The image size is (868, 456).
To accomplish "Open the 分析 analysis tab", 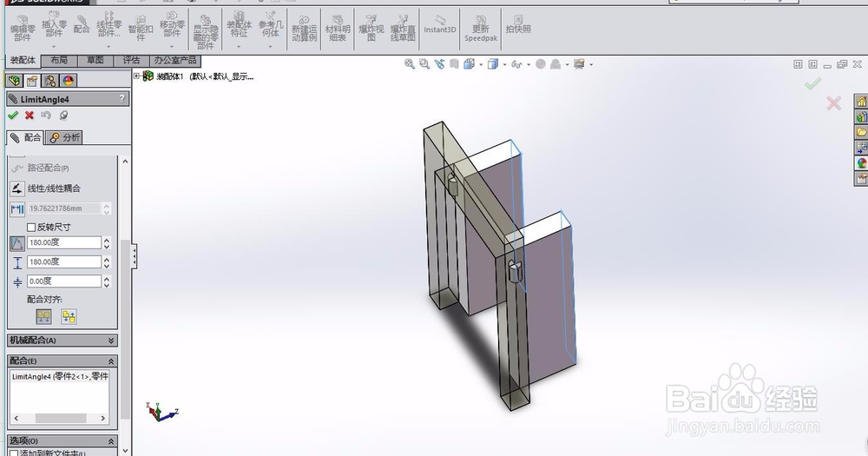I will [64, 137].
